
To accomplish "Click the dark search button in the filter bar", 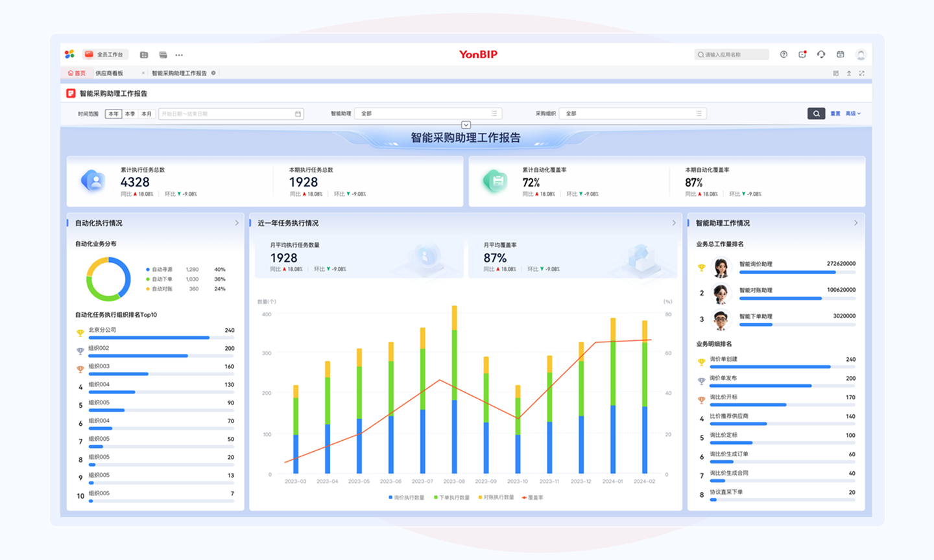I will [816, 113].
